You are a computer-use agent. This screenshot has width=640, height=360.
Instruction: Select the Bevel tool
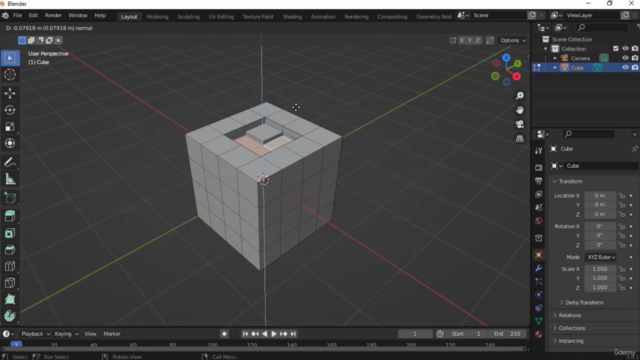[x=10, y=250]
